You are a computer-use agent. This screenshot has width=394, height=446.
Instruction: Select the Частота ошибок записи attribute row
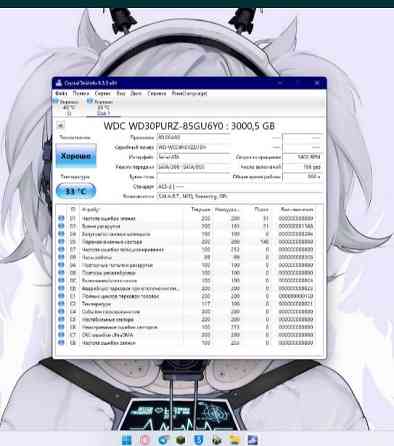(x=186, y=342)
